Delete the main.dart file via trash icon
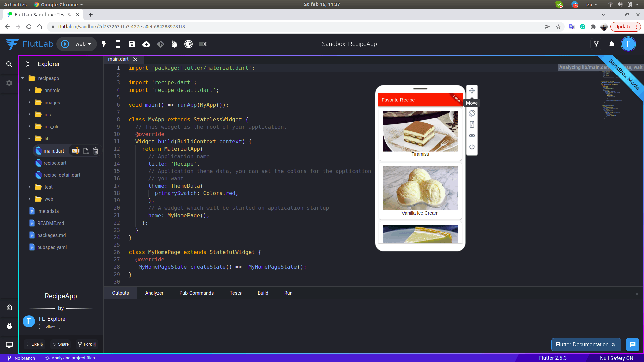The height and width of the screenshot is (362, 644). [96, 151]
